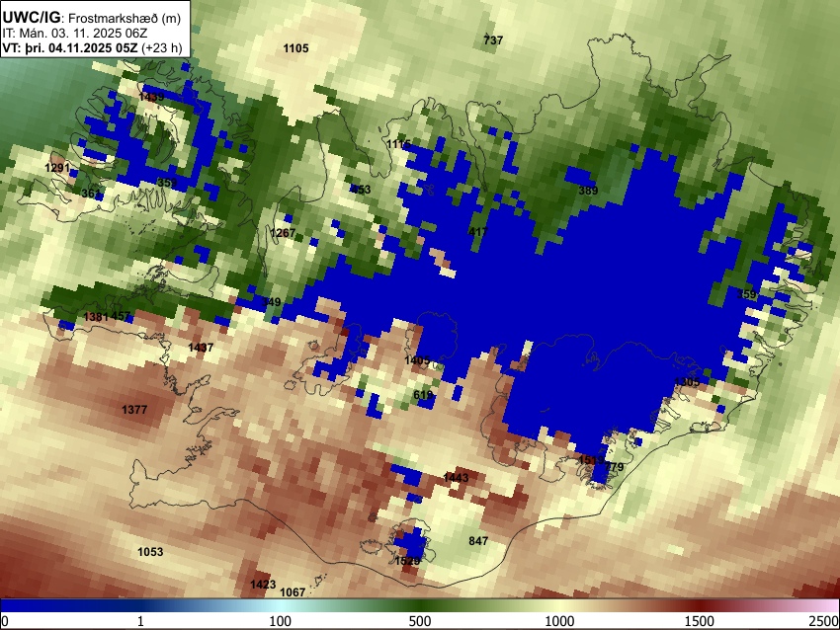Click the map value 453
The height and width of the screenshot is (630, 840).
click(361, 190)
